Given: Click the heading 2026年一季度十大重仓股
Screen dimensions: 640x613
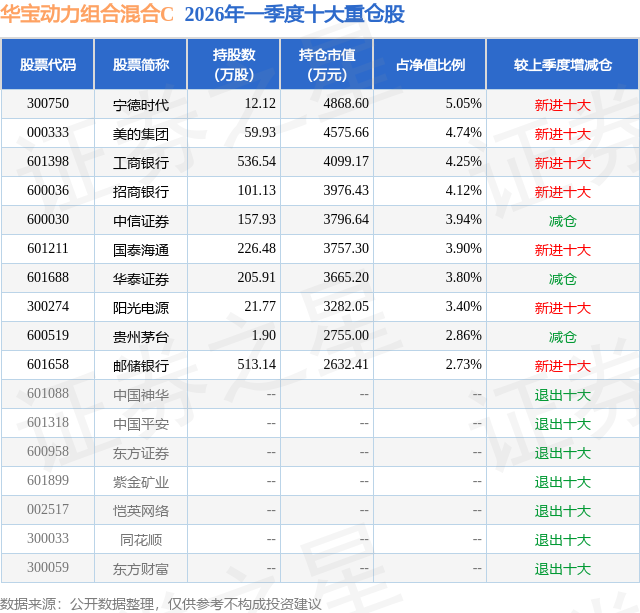Looking at the screenshot, I should click(294, 14).
